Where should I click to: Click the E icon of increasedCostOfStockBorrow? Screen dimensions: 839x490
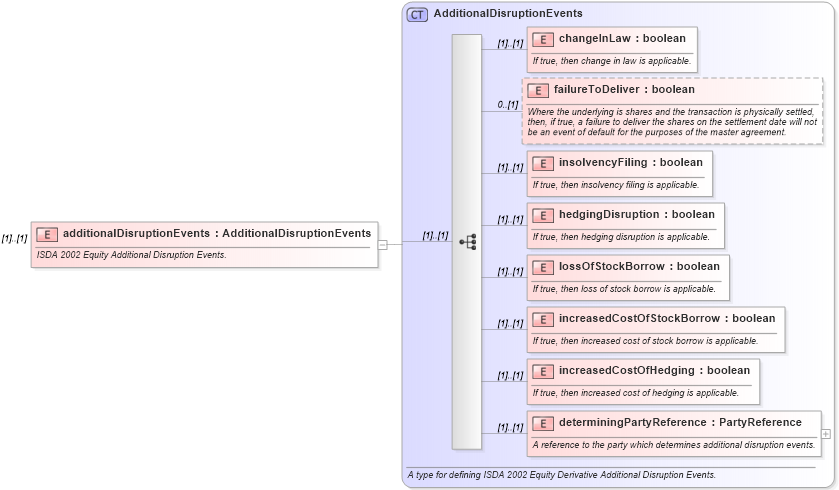(543, 319)
